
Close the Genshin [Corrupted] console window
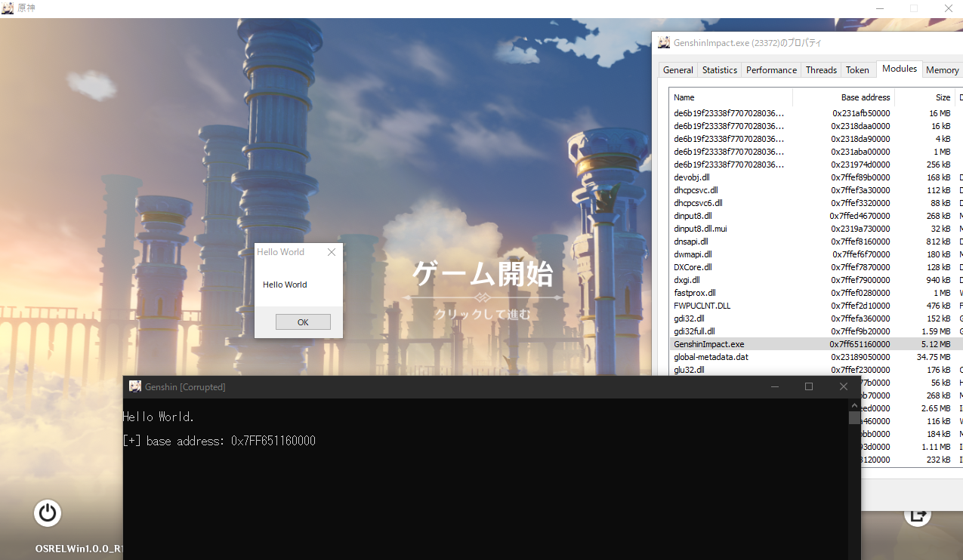point(844,386)
